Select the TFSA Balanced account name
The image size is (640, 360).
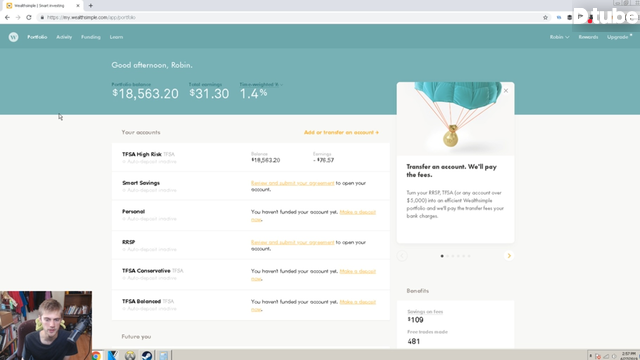pos(141,301)
